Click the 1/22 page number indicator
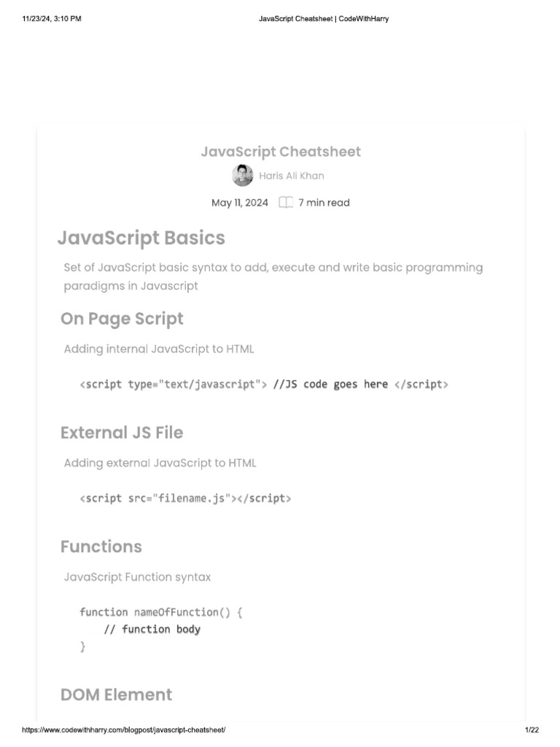Viewport: 560px width, 747px height. (x=532, y=730)
